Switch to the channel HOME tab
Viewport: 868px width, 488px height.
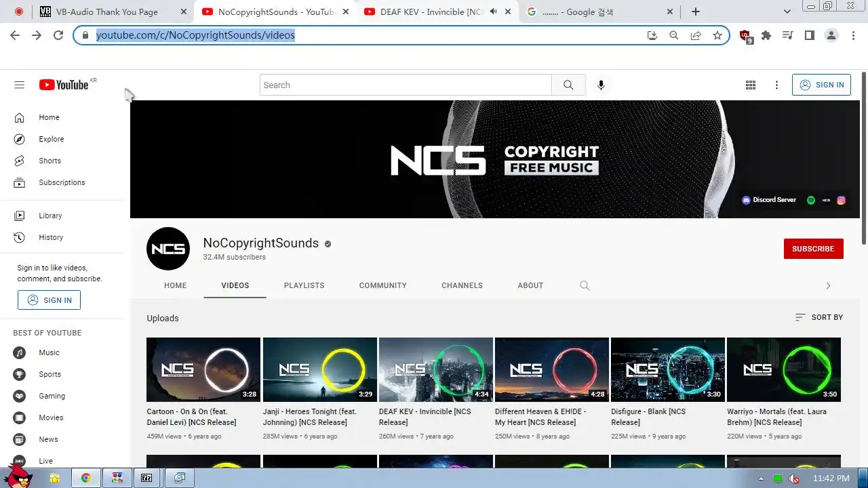coord(175,285)
